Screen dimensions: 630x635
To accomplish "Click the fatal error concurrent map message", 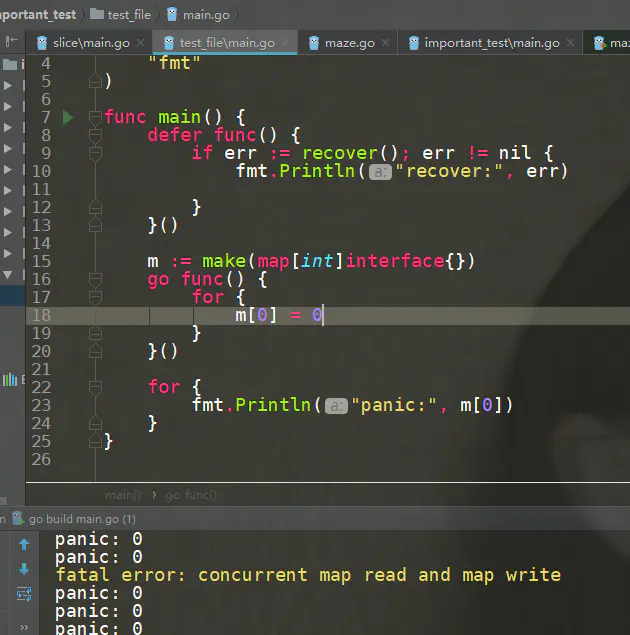I will 308,575.
